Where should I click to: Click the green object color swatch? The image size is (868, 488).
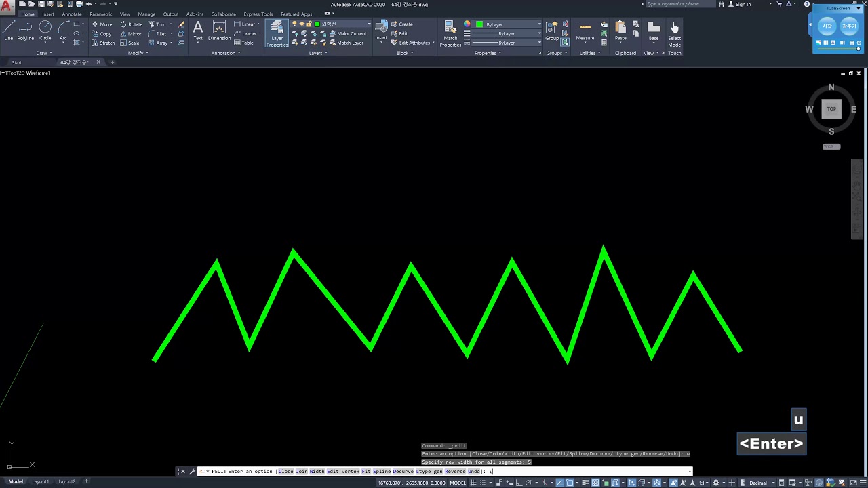pos(479,24)
